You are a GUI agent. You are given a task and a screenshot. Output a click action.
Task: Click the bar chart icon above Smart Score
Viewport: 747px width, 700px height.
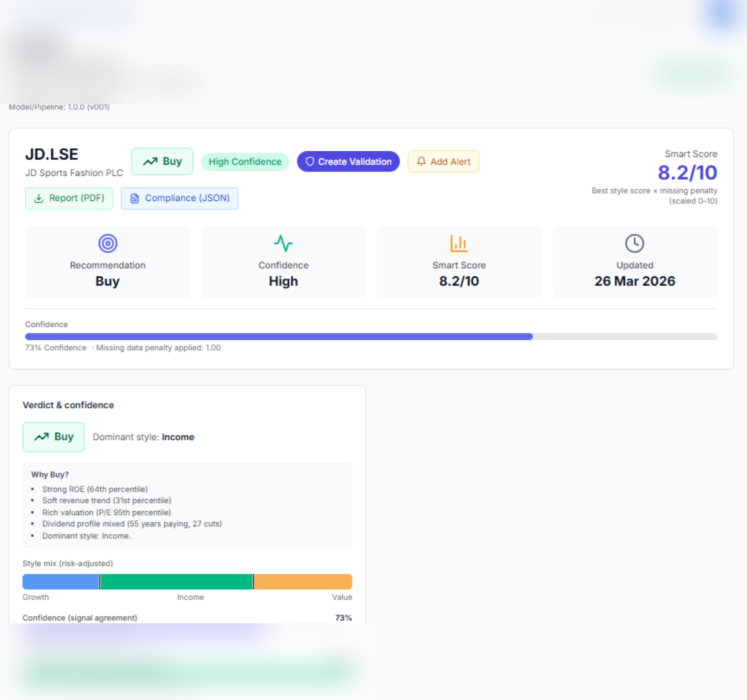pyautogui.click(x=459, y=243)
